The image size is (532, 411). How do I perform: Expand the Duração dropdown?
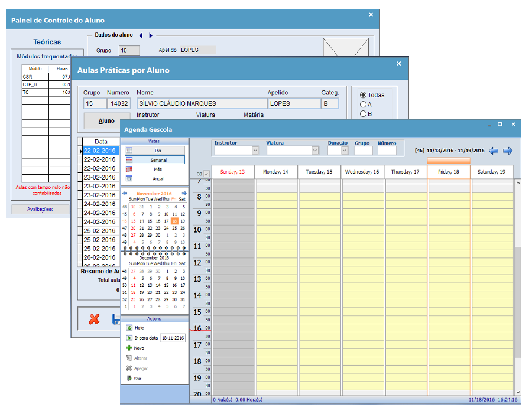coord(345,151)
